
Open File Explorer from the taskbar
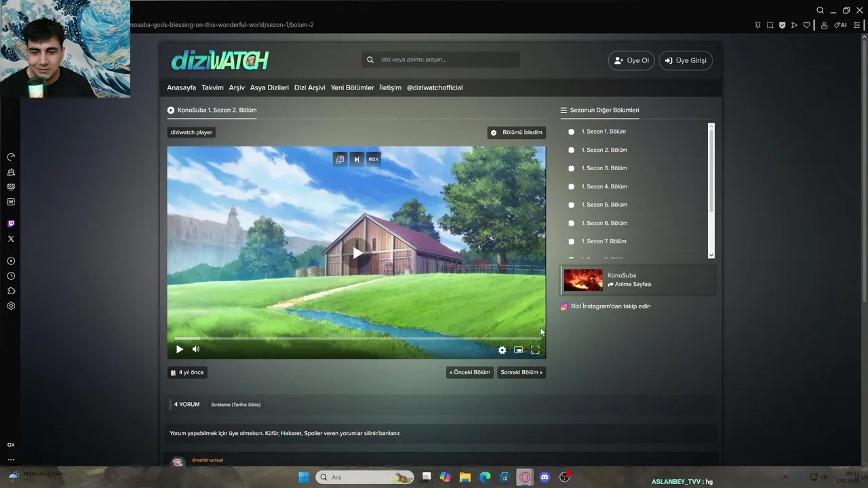[465, 477]
